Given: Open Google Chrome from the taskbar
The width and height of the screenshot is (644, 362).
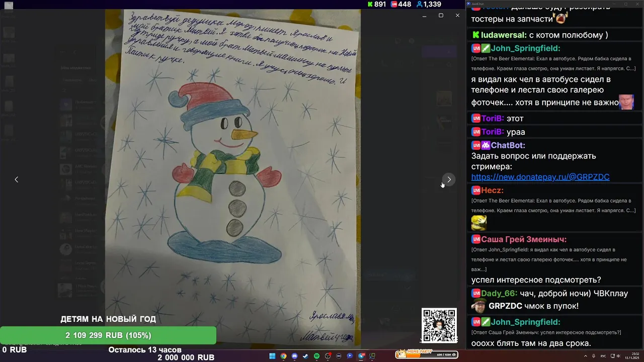Looking at the screenshot, I should pyautogui.click(x=283, y=356).
